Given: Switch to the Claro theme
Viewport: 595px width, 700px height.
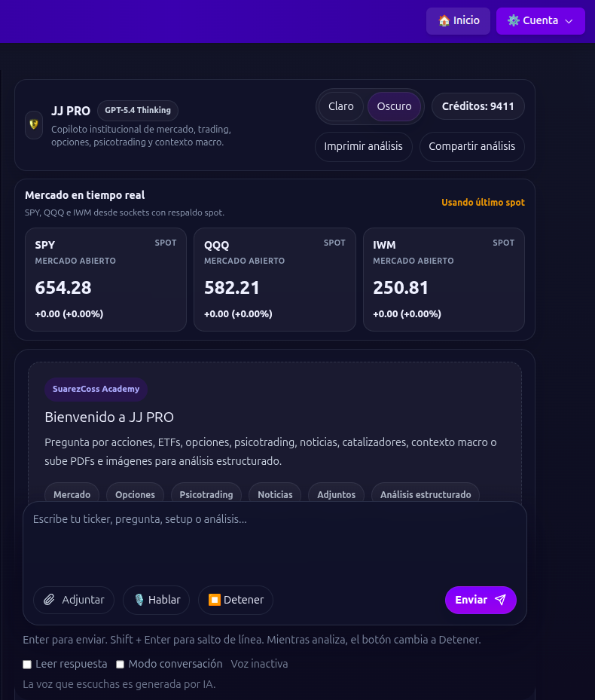Looking at the screenshot, I should click(341, 106).
